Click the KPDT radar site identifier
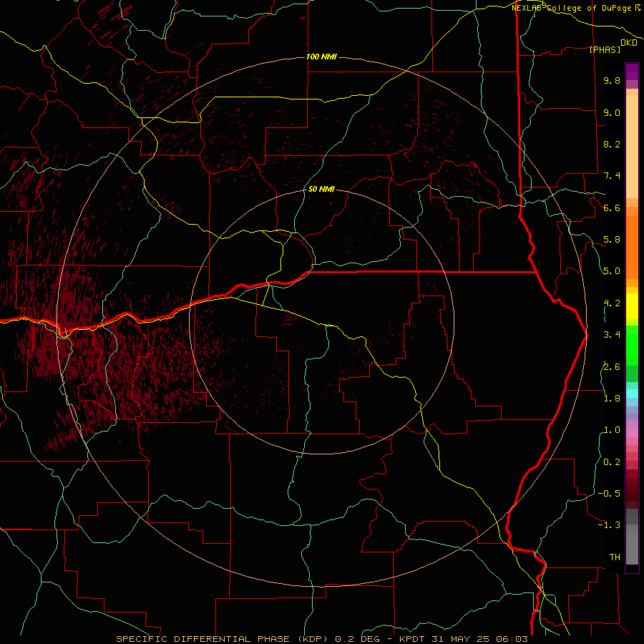The width and height of the screenshot is (644, 644). point(413,639)
